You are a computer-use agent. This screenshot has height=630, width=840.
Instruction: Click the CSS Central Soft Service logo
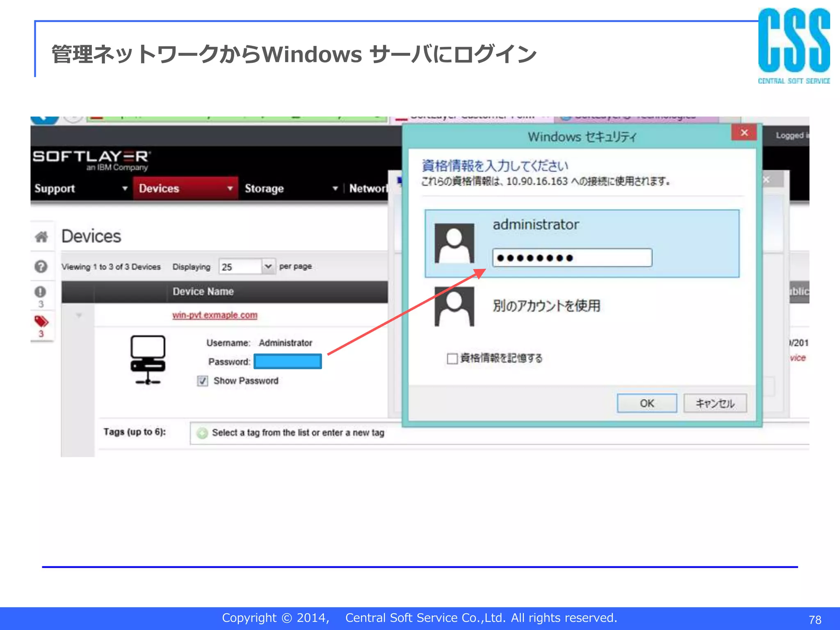[794, 46]
